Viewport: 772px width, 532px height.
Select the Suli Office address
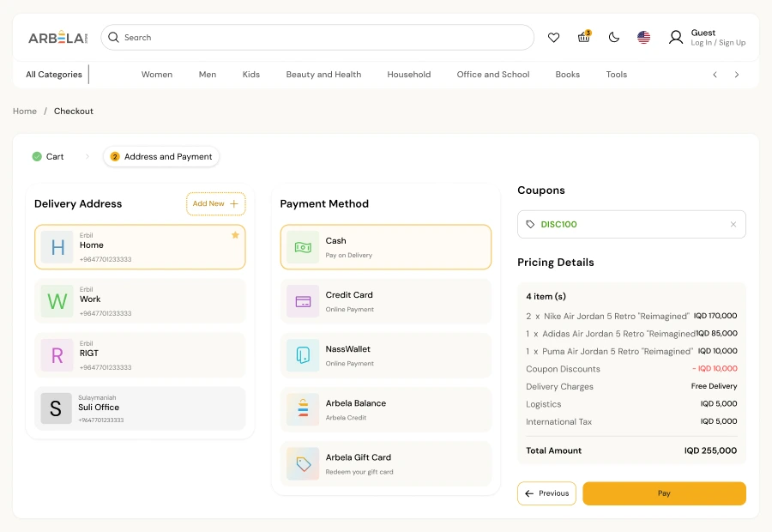(140, 408)
